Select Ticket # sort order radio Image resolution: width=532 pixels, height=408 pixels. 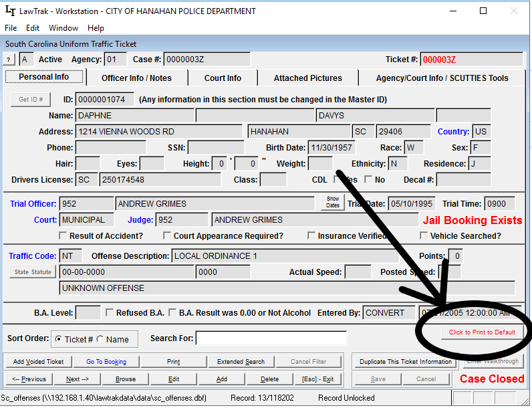(58, 339)
